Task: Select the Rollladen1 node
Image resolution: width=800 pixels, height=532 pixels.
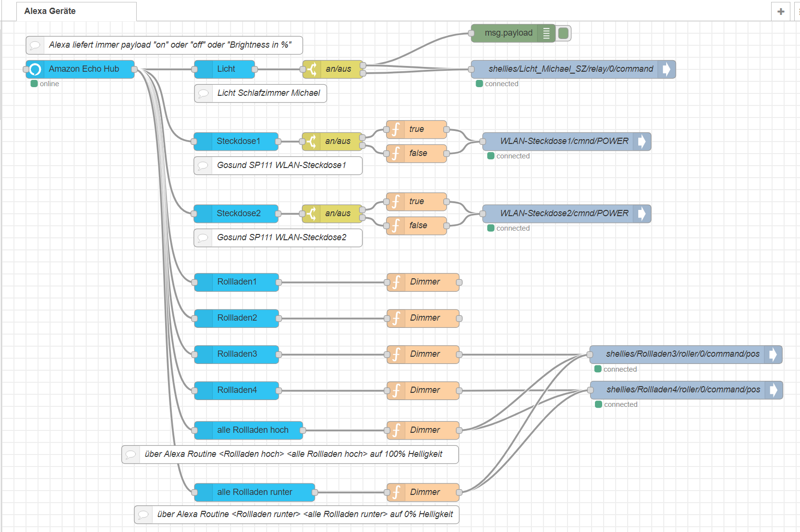Action: click(x=236, y=282)
